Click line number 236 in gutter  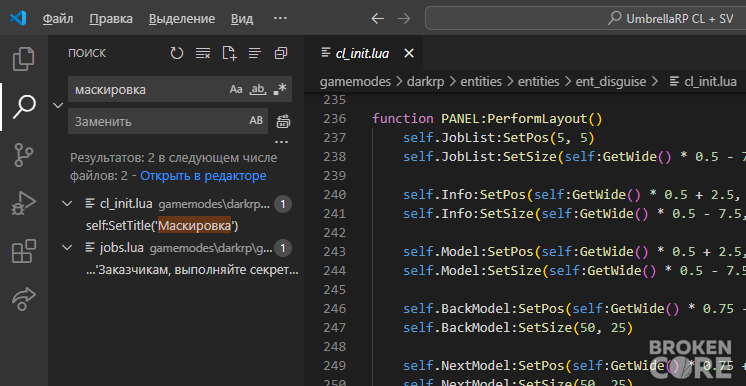pos(334,119)
